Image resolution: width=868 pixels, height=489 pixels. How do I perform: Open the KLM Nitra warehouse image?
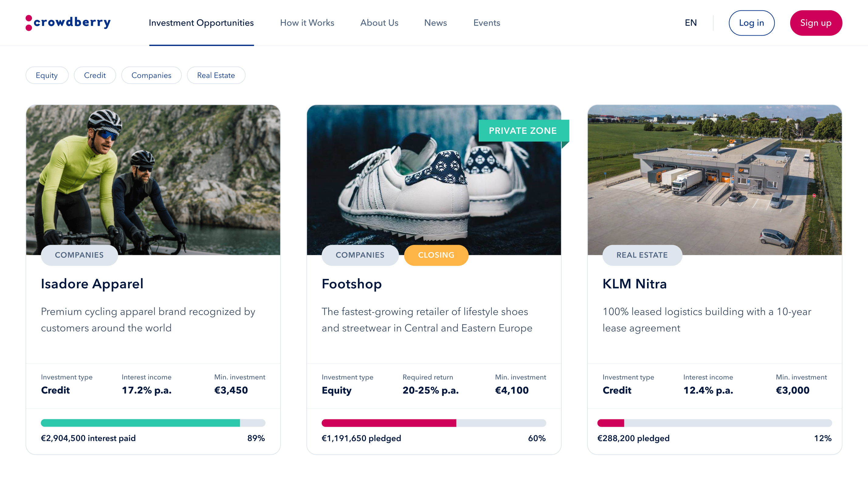(x=715, y=180)
